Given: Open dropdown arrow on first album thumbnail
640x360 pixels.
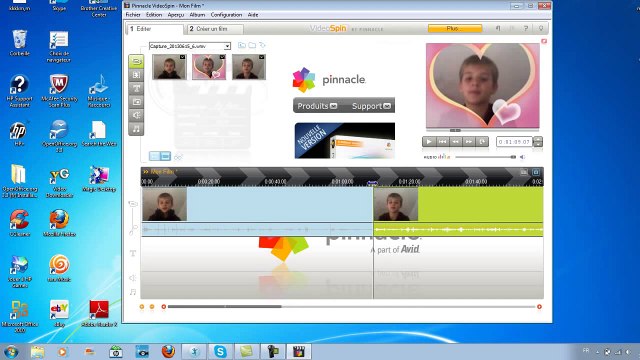Looking at the screenshot, I should pyautogui.click(x=182, y=57).
